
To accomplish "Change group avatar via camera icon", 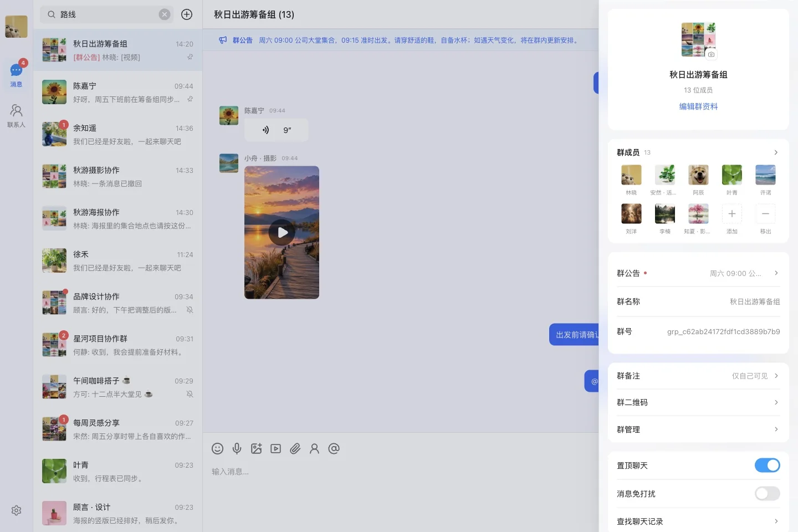I will [x=711, y=54].
